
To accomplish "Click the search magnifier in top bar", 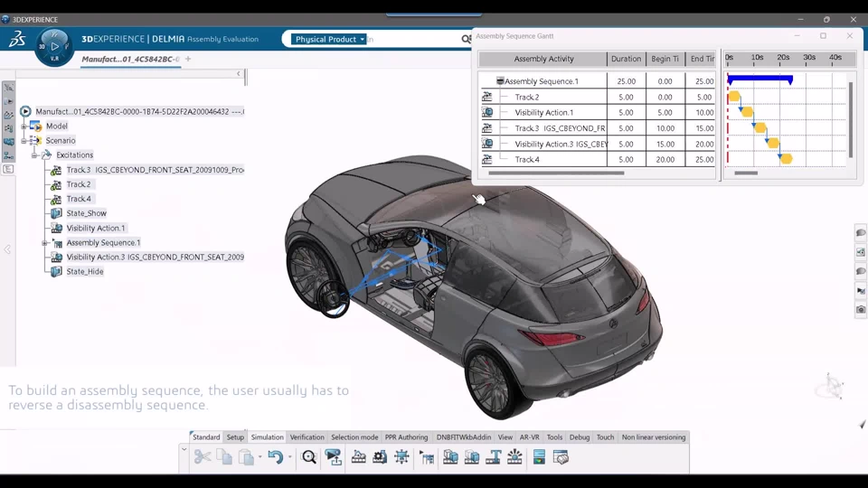I will [467, 39].
